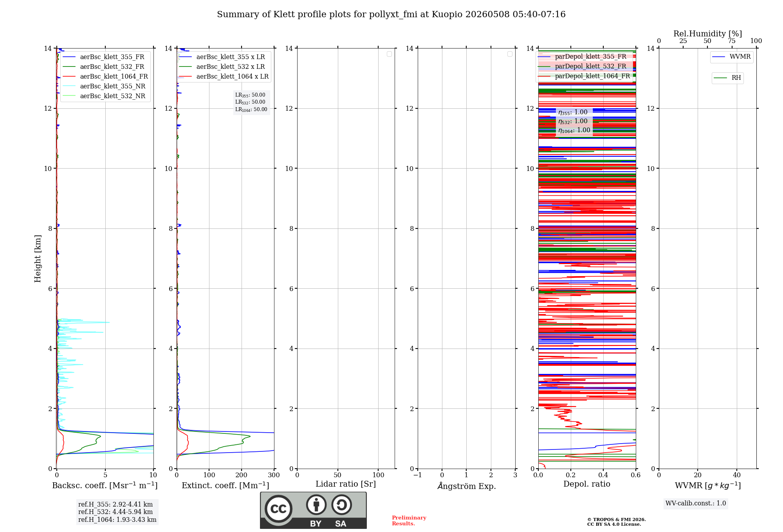This screenshot has width=783, height=532.
Task: Click the WVMR [g*kg⁻¹] axis label
Action: tap(708, 485)
